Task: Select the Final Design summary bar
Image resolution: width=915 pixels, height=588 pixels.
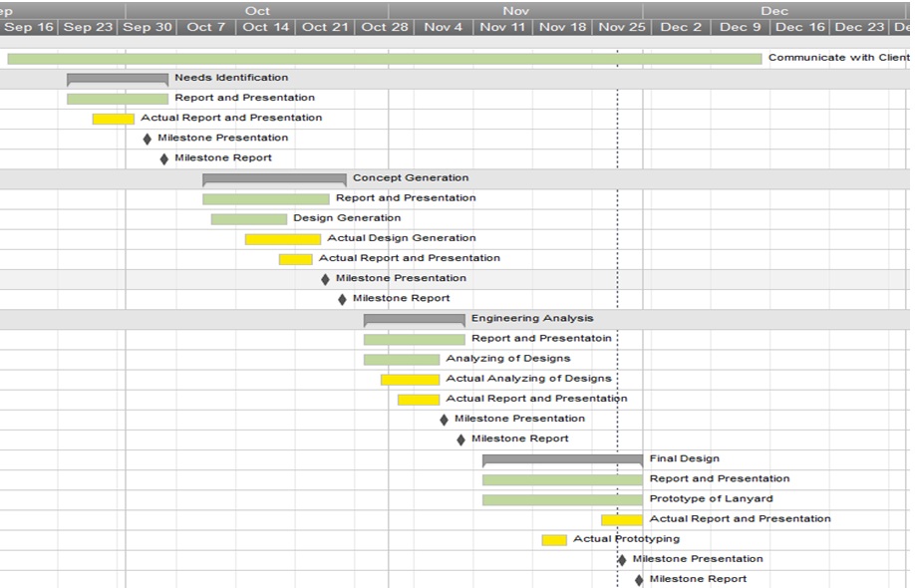Action: [x=562, y=459]
